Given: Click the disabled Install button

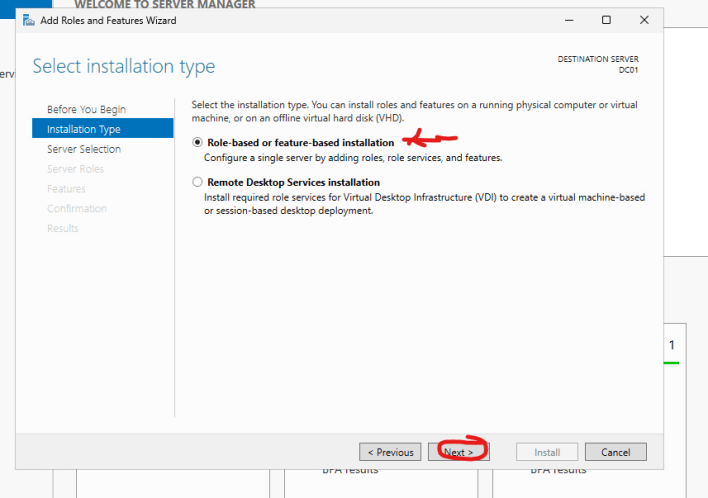Looking at the screenshot, I should pos(547,452).
